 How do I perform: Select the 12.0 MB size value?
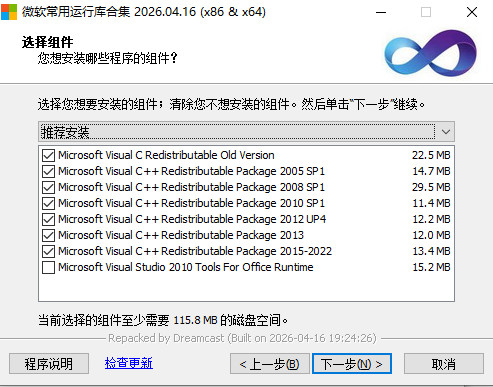(431, 235)
